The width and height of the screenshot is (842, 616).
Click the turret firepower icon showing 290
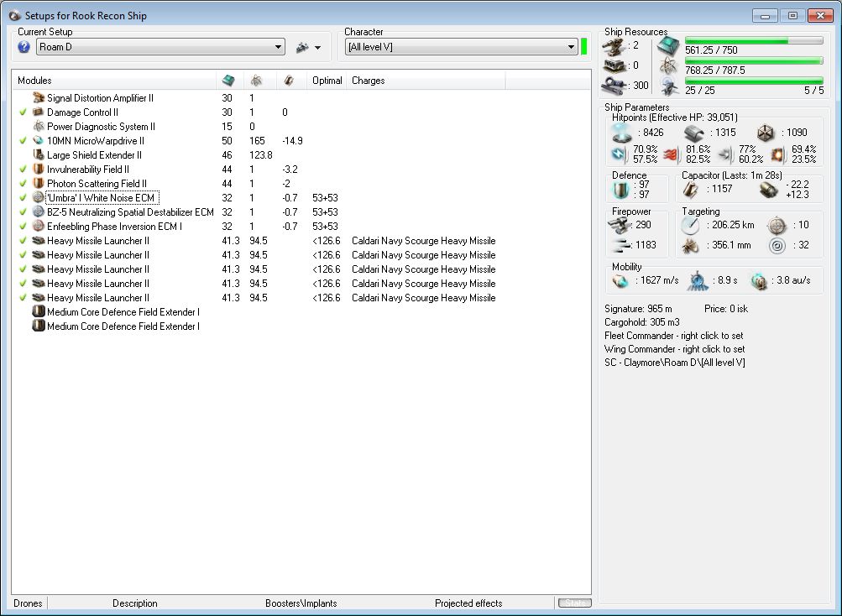(x=619, y=225)
